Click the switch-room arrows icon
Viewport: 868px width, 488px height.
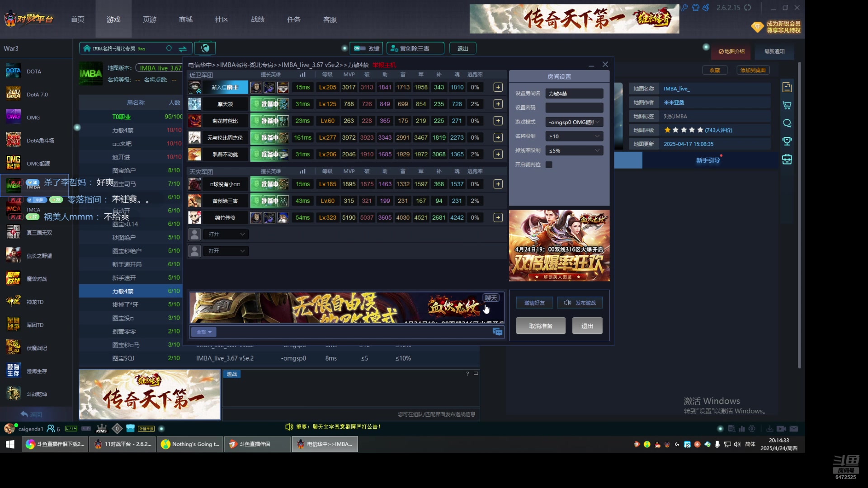(x=183, y=48)
